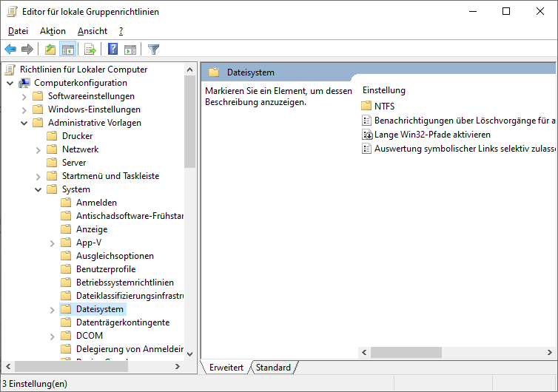Click the Back arrow toolbar icon
The image size is (558, 392).
pos(10,50)
